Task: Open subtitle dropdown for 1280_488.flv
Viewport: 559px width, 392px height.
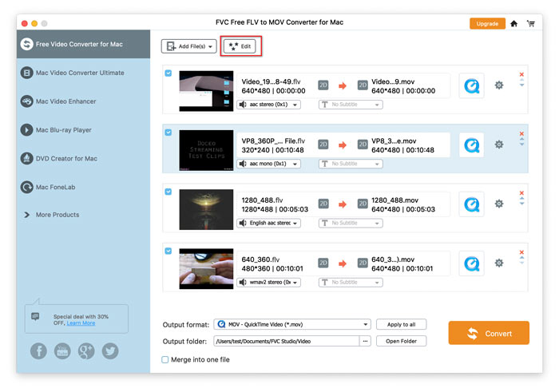Action: tap(351, 223)
